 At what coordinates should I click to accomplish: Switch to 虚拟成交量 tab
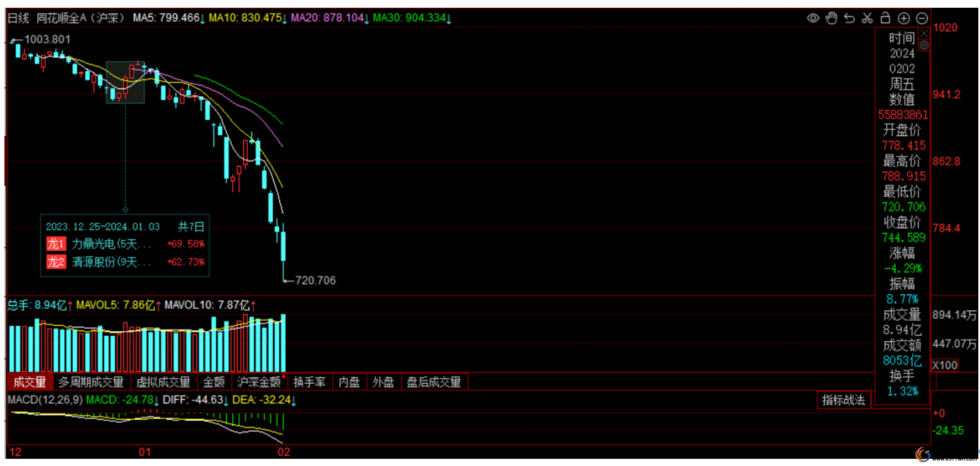pyautogui.click(x=163, y=382)
